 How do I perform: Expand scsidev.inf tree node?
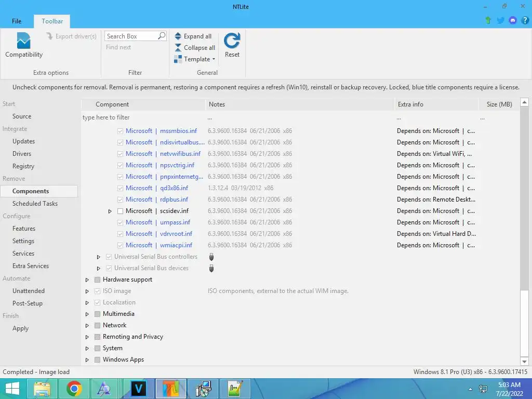[x=110, y=211]
